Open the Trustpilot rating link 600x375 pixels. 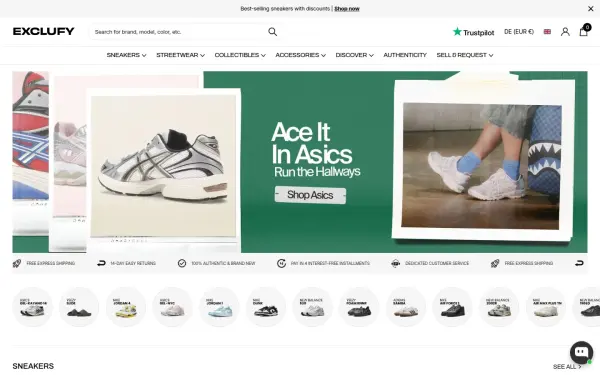(473, 32)
